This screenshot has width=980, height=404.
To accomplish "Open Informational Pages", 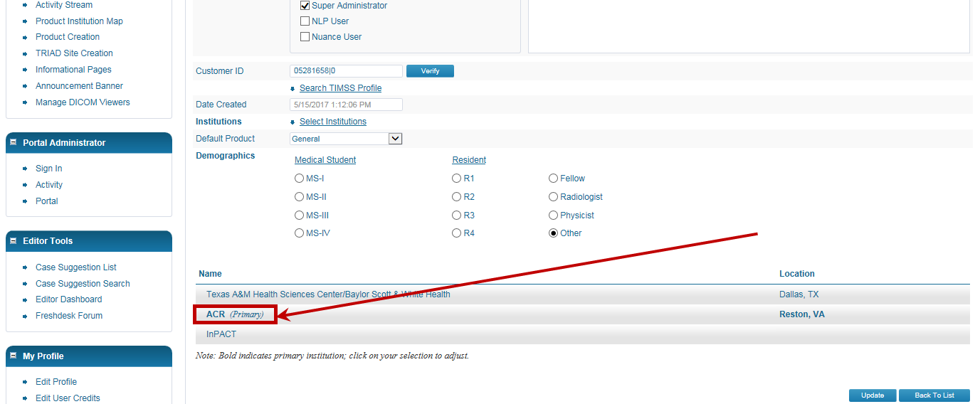I will [73, 70].
